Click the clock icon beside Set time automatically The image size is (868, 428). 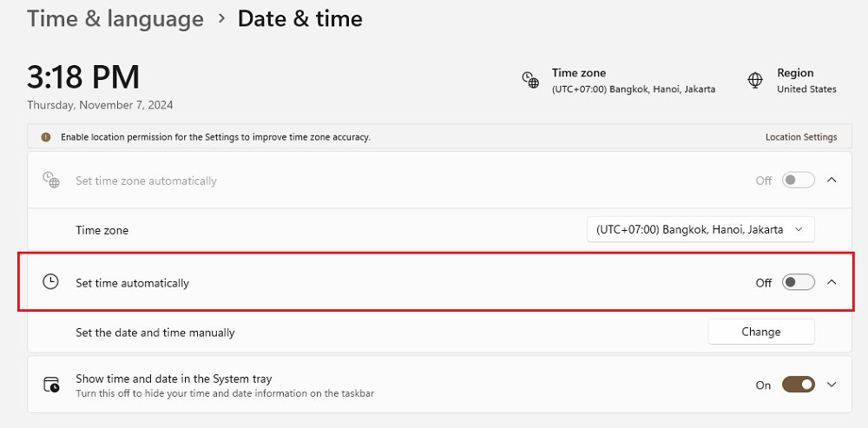tap(50, 282)
